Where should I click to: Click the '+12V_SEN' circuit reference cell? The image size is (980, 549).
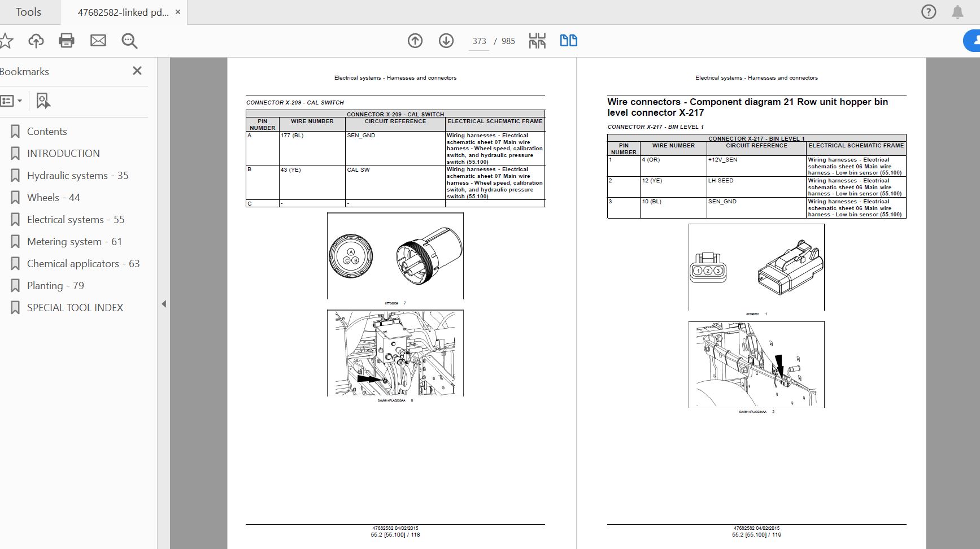[x=756, y=166]
